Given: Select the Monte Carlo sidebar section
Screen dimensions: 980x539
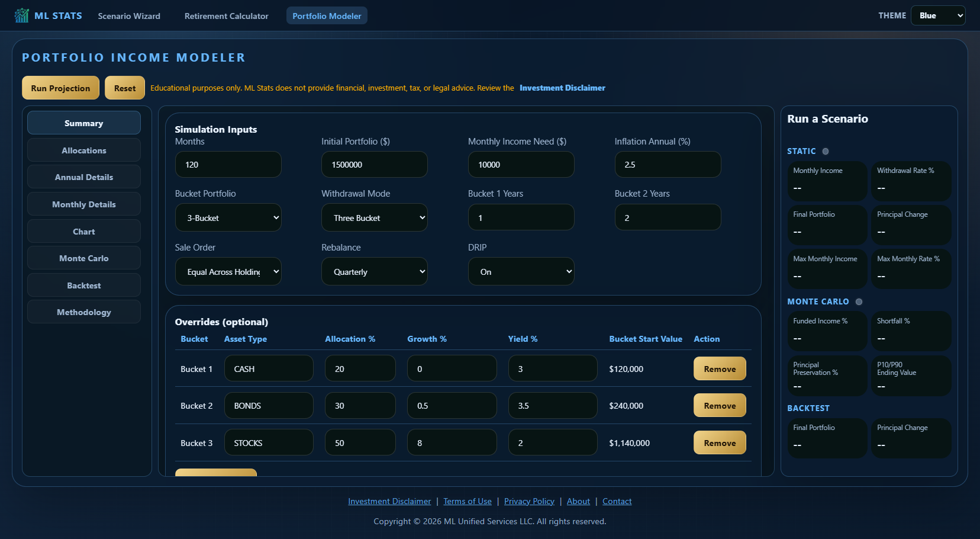Looking at the screenshot, I should (84, 258).
